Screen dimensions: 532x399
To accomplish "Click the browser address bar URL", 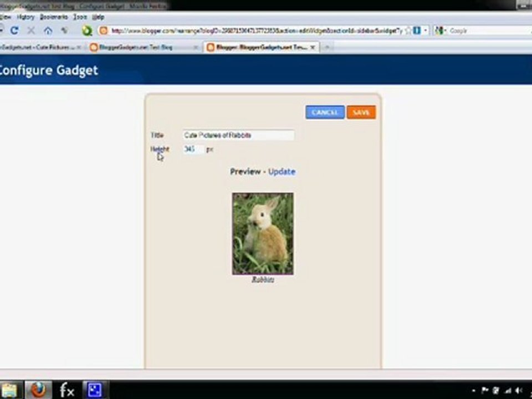I will [257, 31].
